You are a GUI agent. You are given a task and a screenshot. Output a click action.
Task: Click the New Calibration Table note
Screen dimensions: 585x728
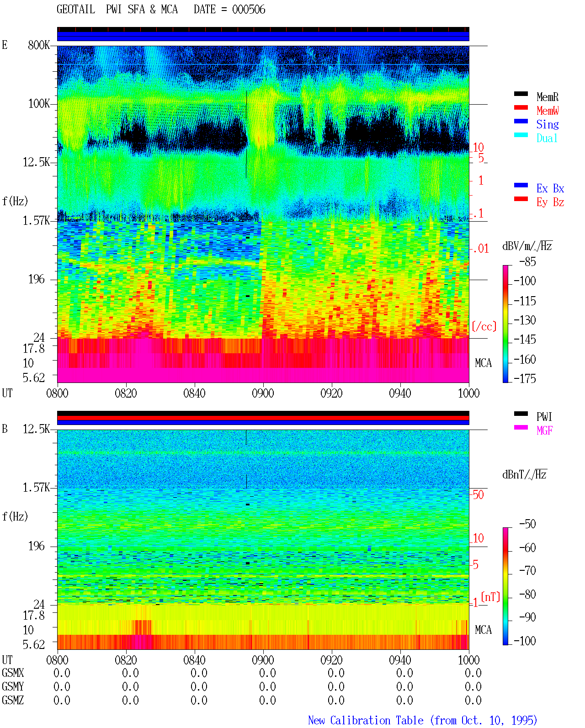(x=422, y=720)
